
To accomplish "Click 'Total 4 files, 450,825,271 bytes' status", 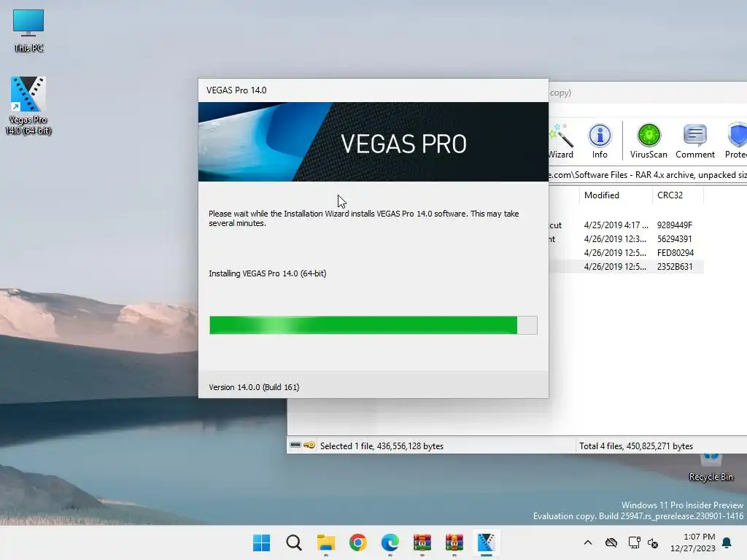I will point(636,446).
